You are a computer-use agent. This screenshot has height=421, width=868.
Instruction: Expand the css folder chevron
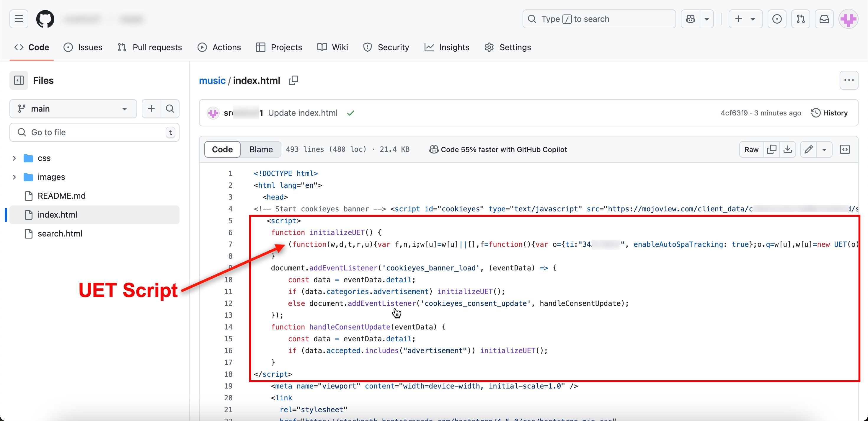coord(14,158)
